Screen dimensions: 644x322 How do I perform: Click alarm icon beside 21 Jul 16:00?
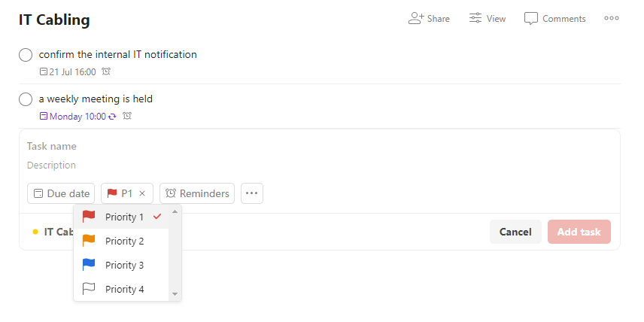pos(106,72)
